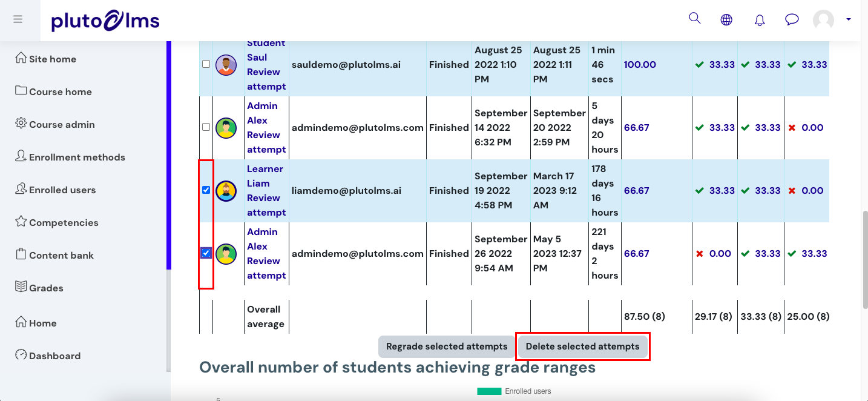Click grade 66.67 in Learner Liam row

pyautogui.click(x=637, y=191)
